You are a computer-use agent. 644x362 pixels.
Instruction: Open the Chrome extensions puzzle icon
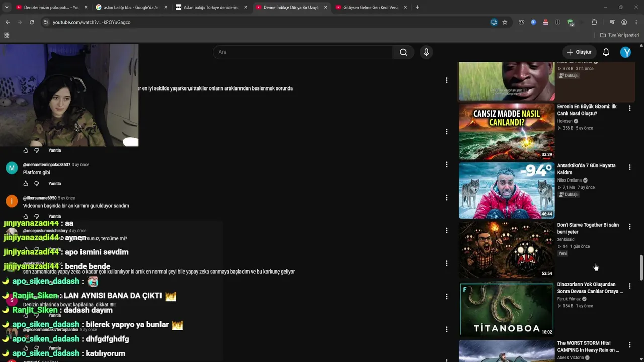pyautogui.click(x=594, y=22)
